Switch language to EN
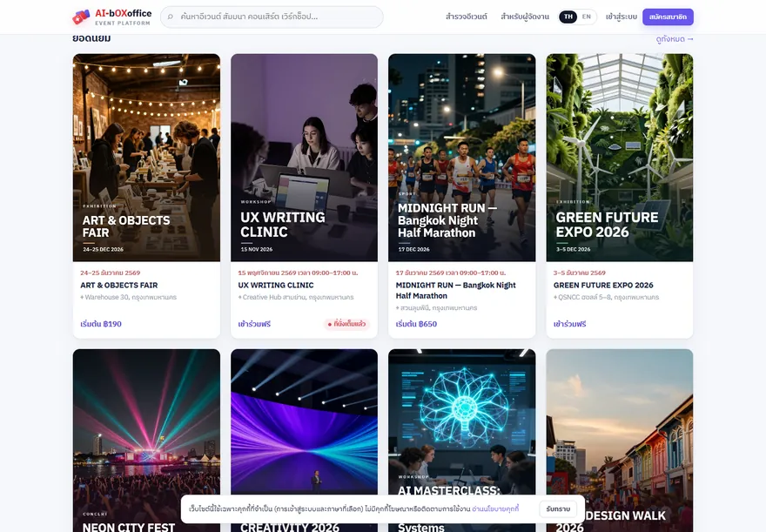 tap(586, 17)
